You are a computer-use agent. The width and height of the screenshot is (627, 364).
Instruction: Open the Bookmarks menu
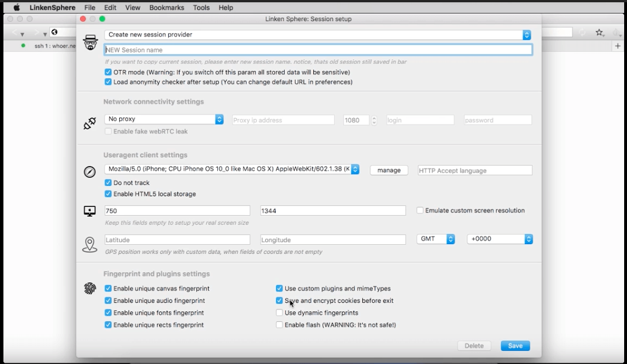click(x=167, y=7)
